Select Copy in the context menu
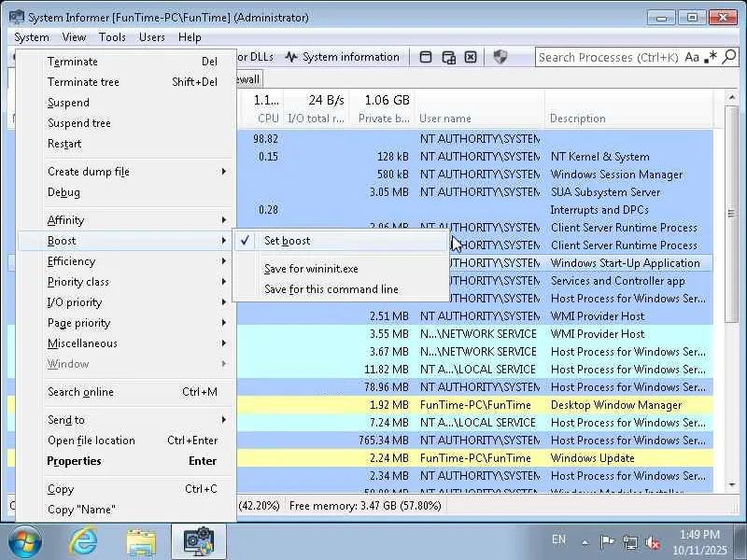 126,488
